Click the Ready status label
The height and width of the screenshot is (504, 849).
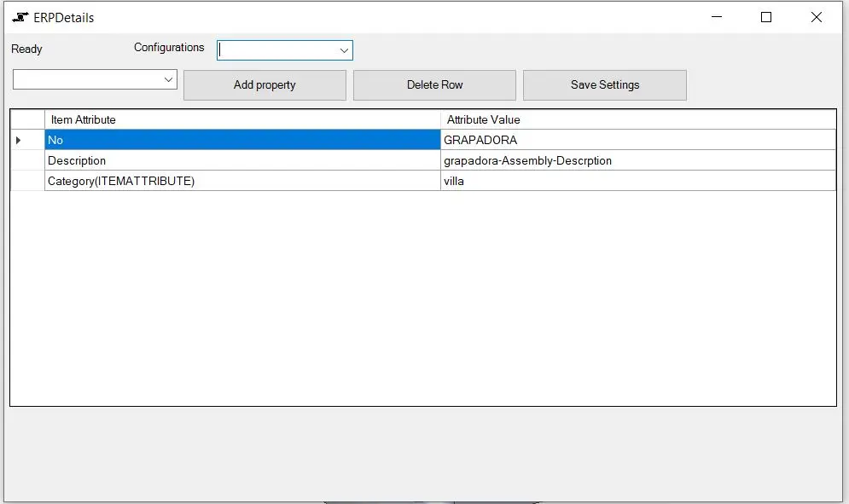(x=26, y=49)
